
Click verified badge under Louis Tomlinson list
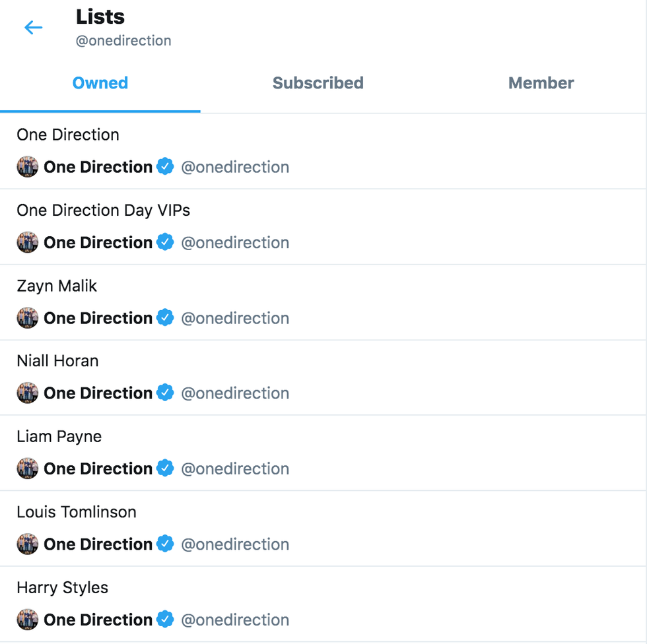pos(165,544)
